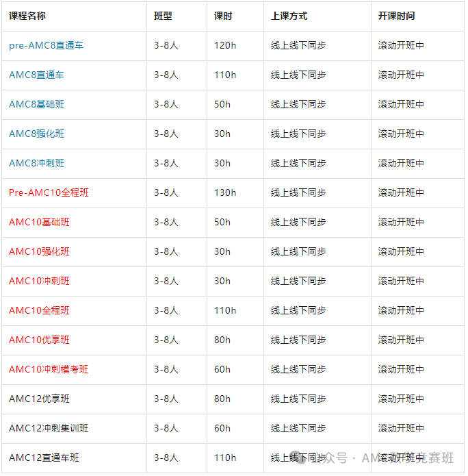This screenshot has width=468, height=476.
Task: Select 30h in the AMC10冲刺班 row
Action: (222, 281)
